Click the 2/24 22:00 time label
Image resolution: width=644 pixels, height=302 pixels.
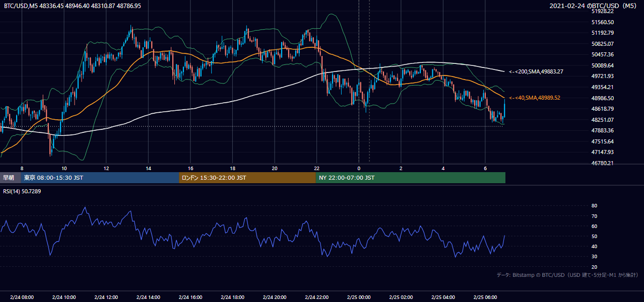[316, 297]
